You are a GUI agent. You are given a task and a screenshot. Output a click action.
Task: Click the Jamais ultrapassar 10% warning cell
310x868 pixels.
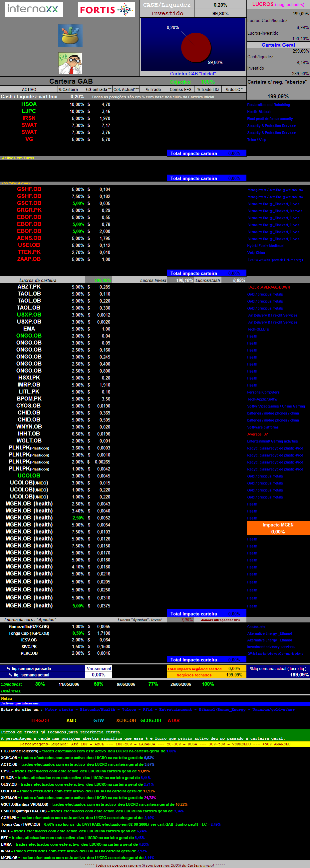click(x=220, y=620)
